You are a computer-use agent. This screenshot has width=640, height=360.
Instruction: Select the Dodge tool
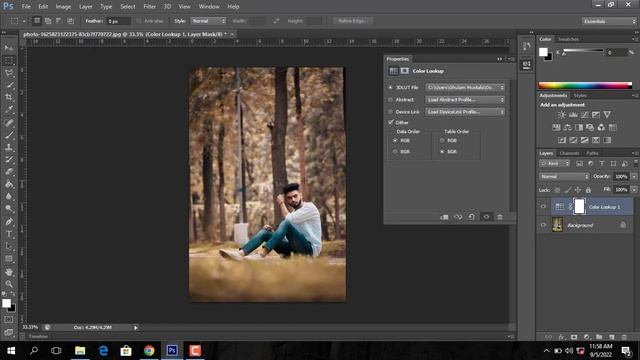pos(9,209)
